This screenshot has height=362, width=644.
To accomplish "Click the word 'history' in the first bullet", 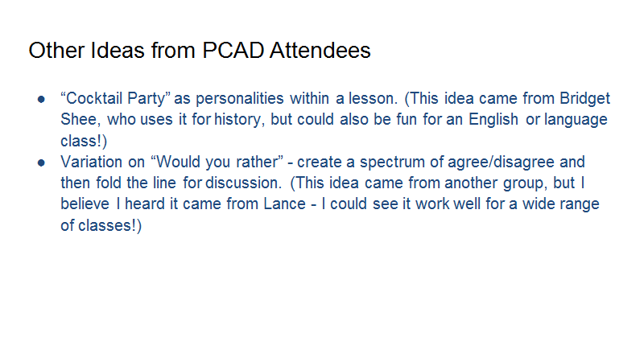I will tap(237, 119).
